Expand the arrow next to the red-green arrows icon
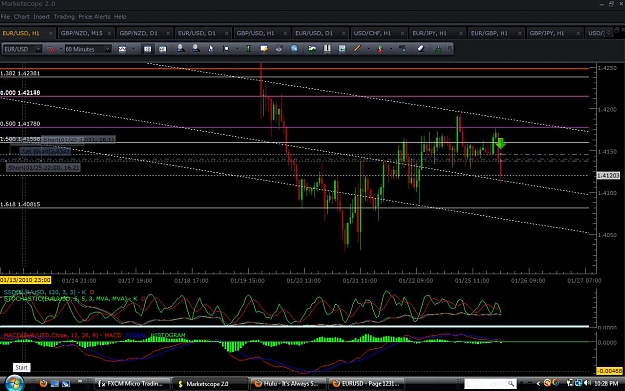 tap(391, 49)
